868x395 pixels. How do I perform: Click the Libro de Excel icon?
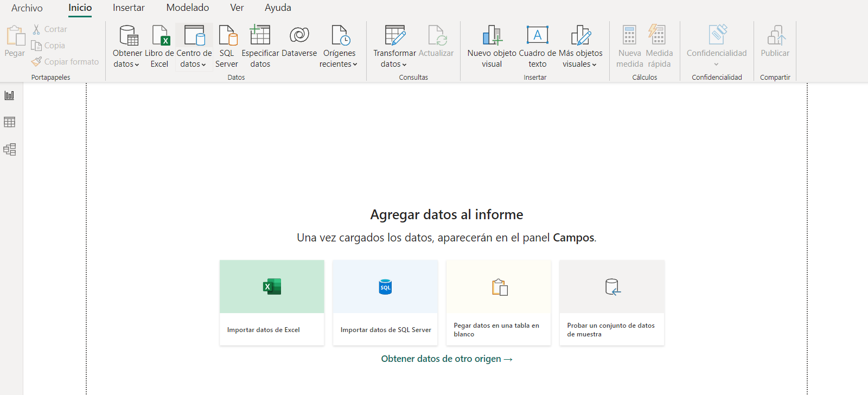(161, 35)
